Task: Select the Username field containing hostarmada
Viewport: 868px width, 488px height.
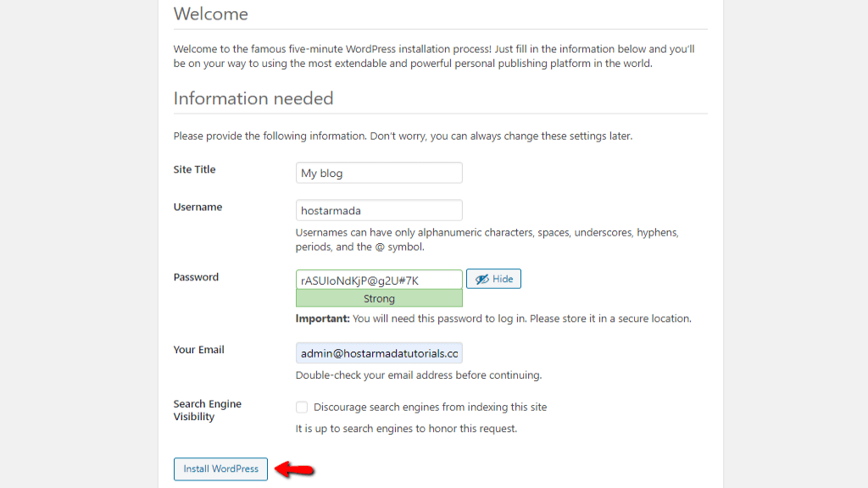Action: [379, 210]
